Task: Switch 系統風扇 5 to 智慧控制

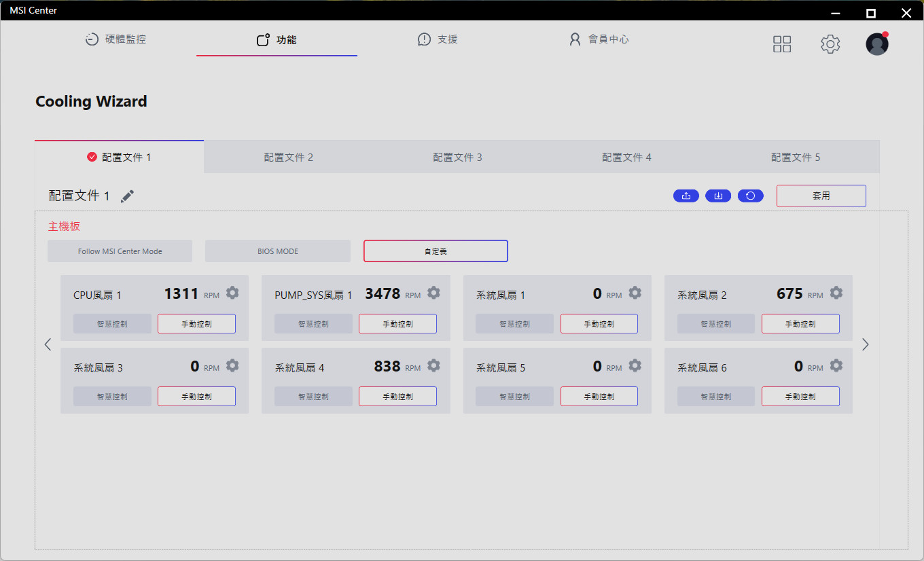Action: (514, 397)
